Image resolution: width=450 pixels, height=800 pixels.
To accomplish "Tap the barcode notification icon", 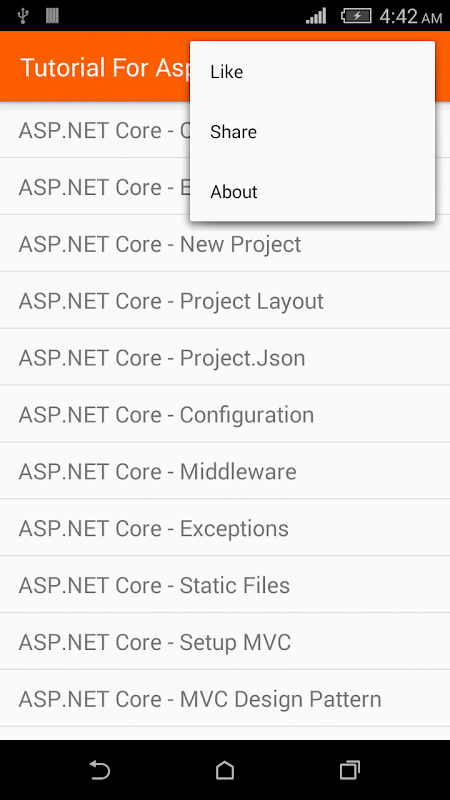I will (52, 16).
